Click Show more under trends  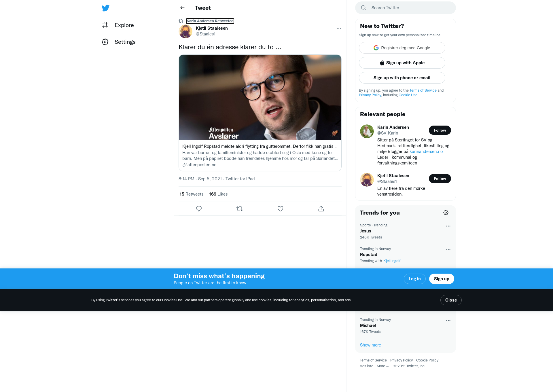pos(370,345)
